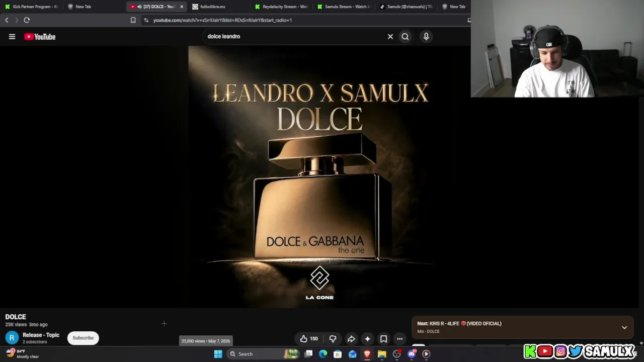Click the 'Mix - DOLCE' playlist label
This screenshot has height=362, width=644.
[428, 332]
